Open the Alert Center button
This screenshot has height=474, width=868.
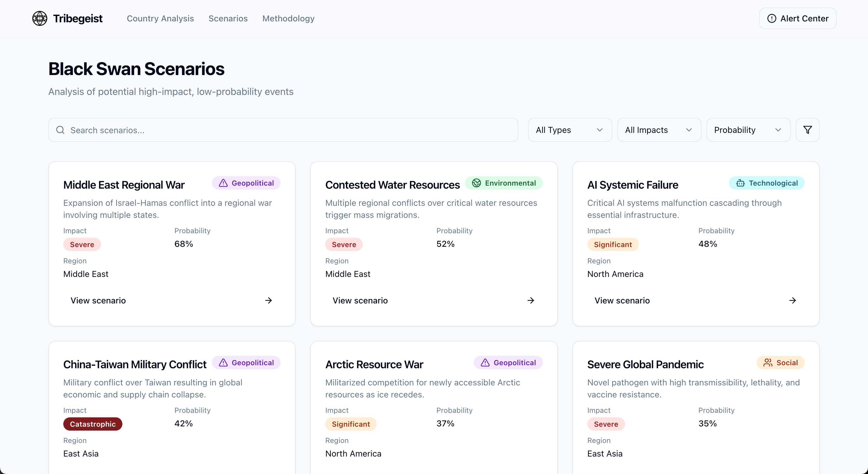pos(797,18)
